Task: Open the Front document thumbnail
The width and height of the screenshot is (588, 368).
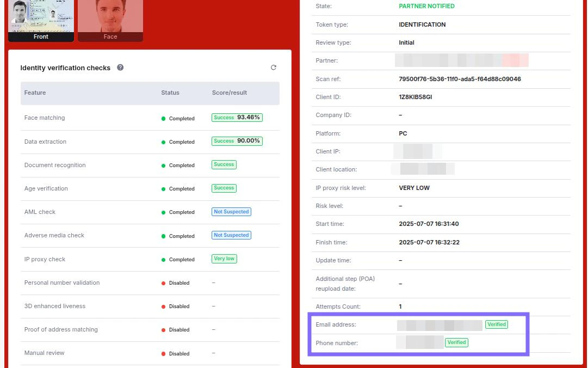Action: (x=41, y=21)
